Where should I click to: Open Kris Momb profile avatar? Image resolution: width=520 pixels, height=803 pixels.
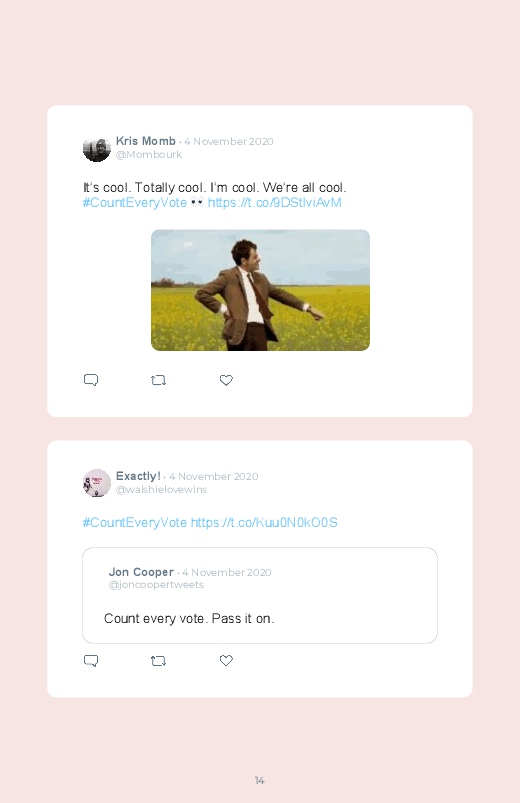tap(97, 148)
